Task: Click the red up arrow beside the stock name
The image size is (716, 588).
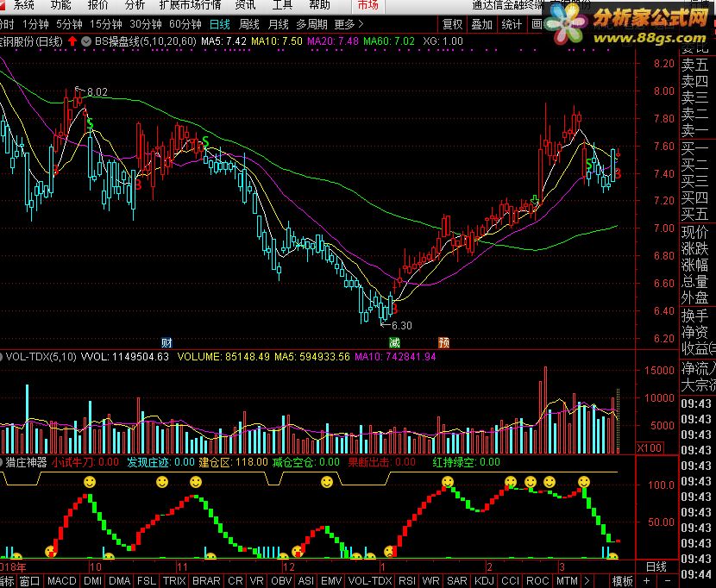Action: [72, 41]
